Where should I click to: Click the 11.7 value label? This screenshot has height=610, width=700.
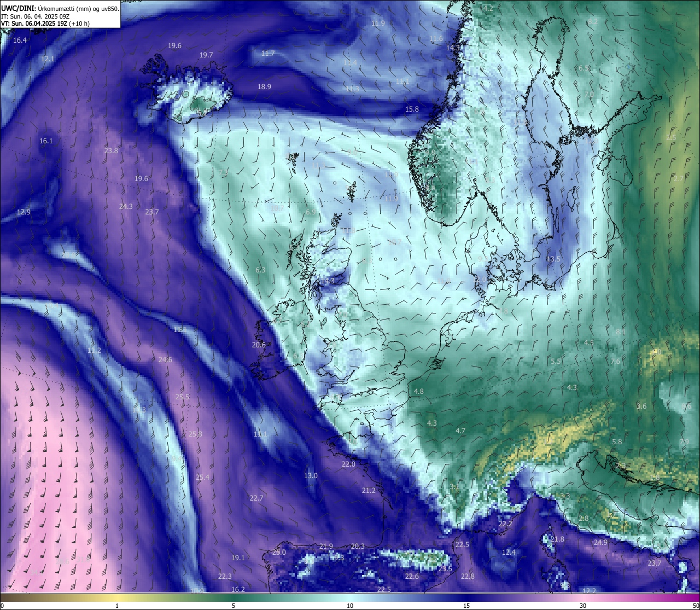(268, 54)
